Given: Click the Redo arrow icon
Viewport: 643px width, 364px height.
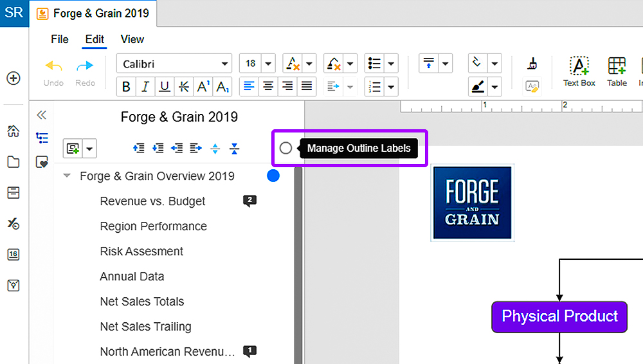Looking at the screenshot, I should (x=85, y=66).
